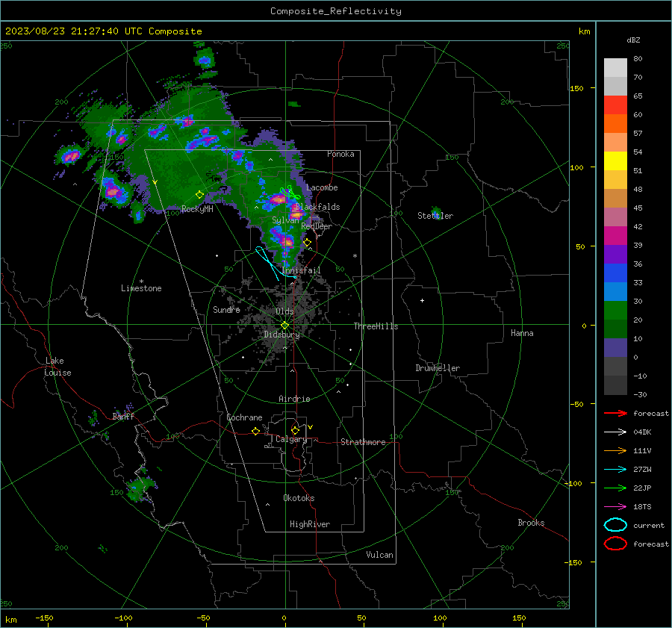Pick the orange 57–60 dBZ swatch

[615, 124]
